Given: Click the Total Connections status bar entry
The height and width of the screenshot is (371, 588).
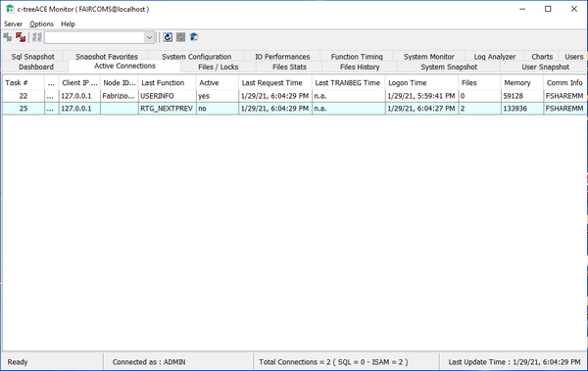Looking at the screenshot, I should coord(333,362).
